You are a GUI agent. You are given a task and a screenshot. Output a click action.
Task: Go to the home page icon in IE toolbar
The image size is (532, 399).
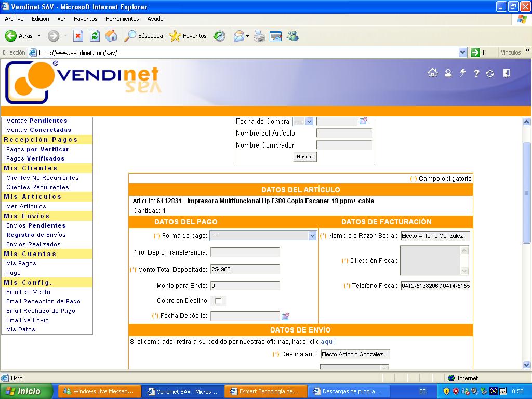pos(111,36)
